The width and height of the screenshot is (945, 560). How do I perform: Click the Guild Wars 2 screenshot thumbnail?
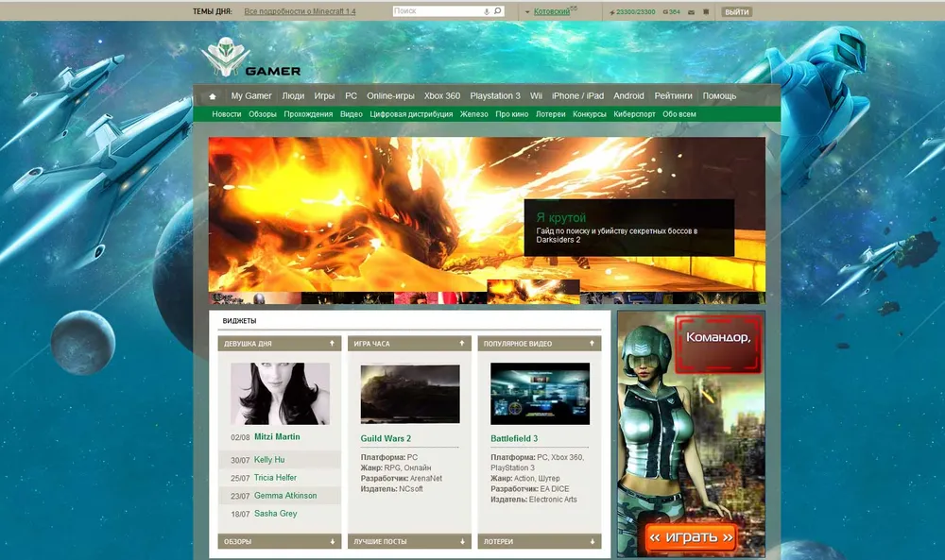tap(410, 394)
